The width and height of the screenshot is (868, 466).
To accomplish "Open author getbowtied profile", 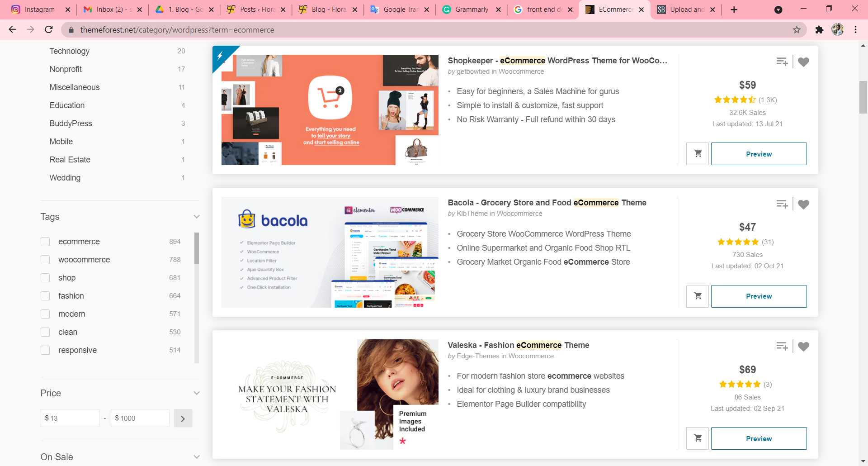I will [473, 71].
